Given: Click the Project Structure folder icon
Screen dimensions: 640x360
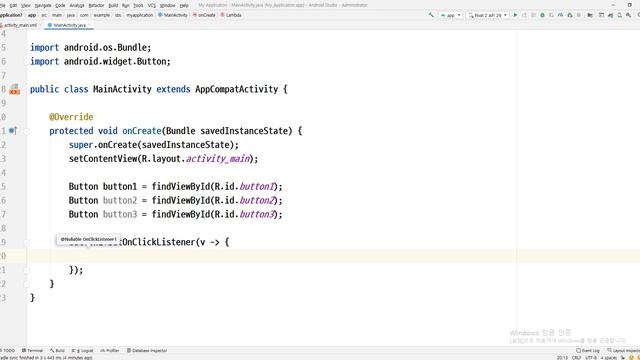Looking at the screenshot, I should coord(590,15).
